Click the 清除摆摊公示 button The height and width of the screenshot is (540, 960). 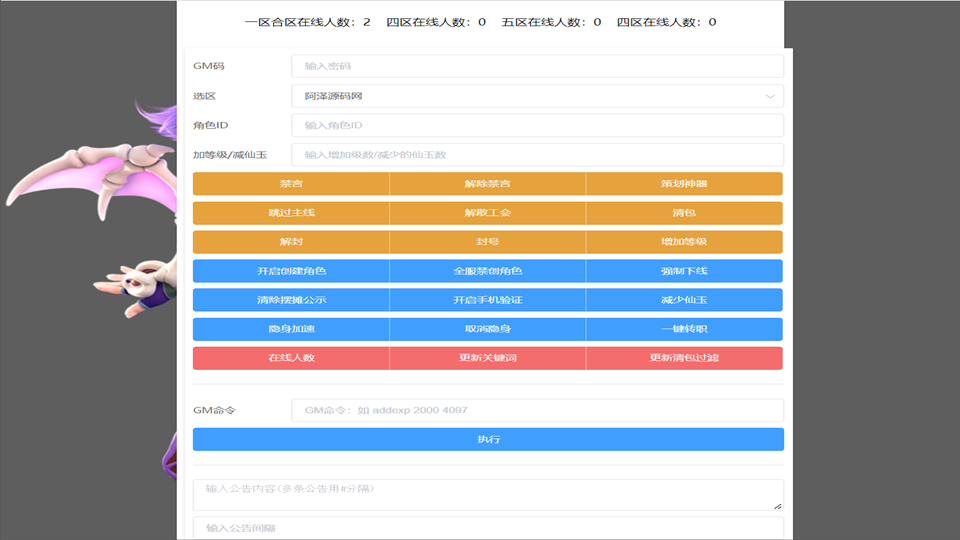(291, 300)
